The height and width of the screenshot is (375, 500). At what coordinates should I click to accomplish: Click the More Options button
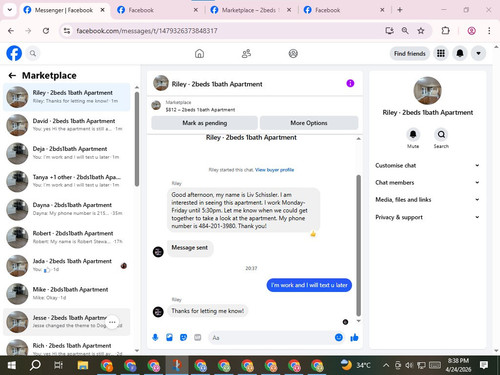[309, 123]
